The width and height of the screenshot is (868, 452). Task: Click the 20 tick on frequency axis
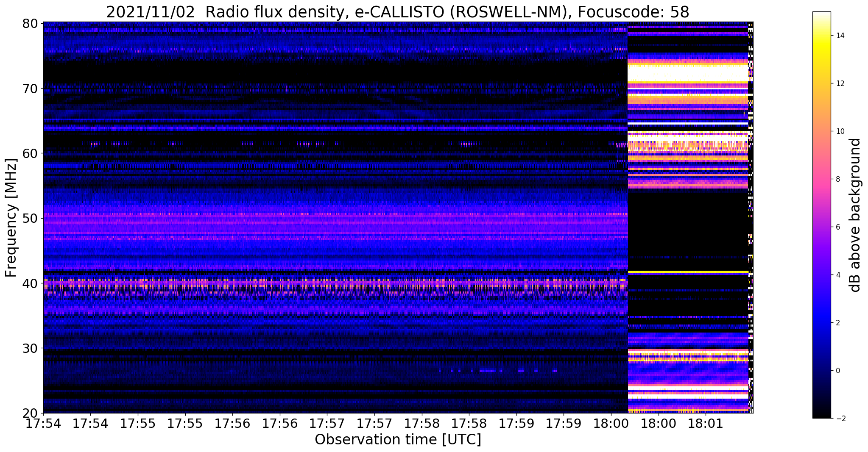pos(30,413)
